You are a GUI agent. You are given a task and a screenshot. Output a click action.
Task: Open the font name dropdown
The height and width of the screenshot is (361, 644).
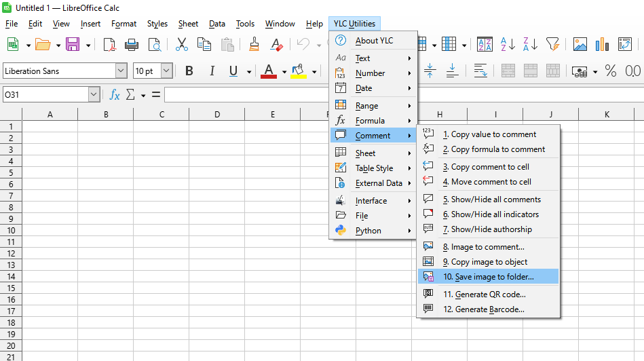121,71
